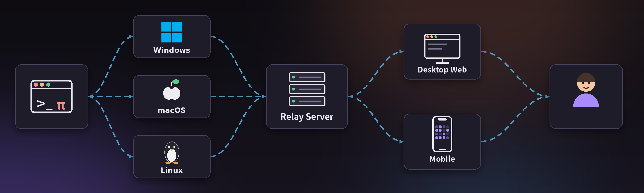Click the Desktop Web text label

click(442, 70)
